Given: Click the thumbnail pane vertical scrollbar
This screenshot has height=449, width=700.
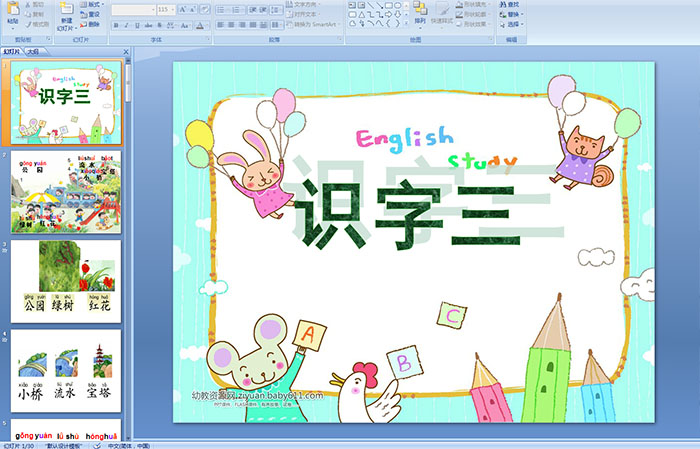Looking at the screenshot, I should tap(128, 248).
